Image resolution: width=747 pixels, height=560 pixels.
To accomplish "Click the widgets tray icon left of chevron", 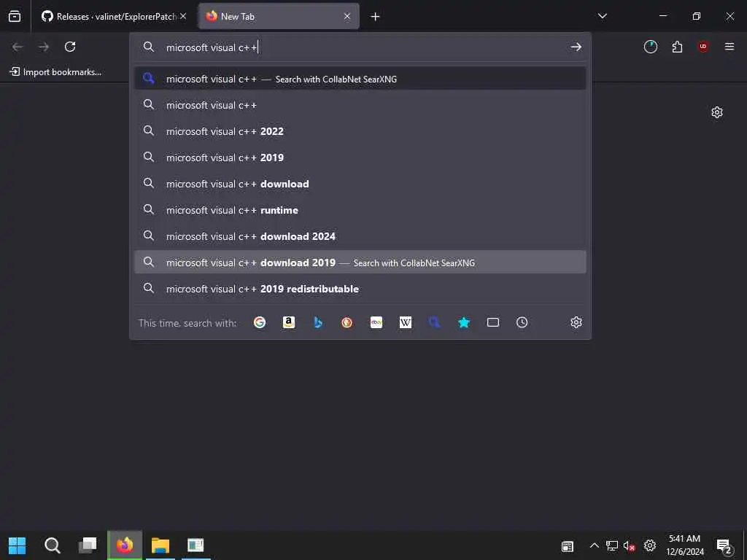I will pyautogui.click(x=567, y=546).
